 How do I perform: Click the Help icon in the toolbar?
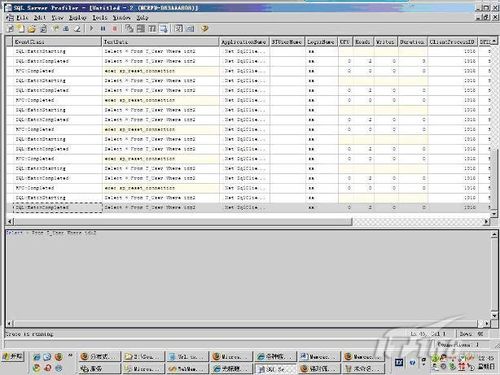pyautogui.click(x=204, y=29)
